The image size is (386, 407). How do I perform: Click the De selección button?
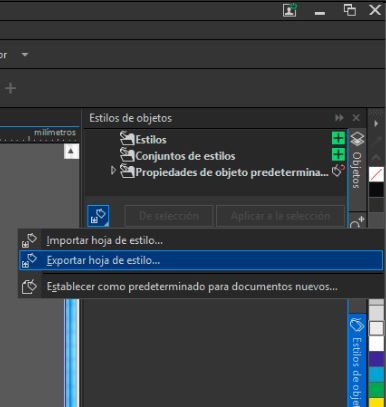coord(169,216)
